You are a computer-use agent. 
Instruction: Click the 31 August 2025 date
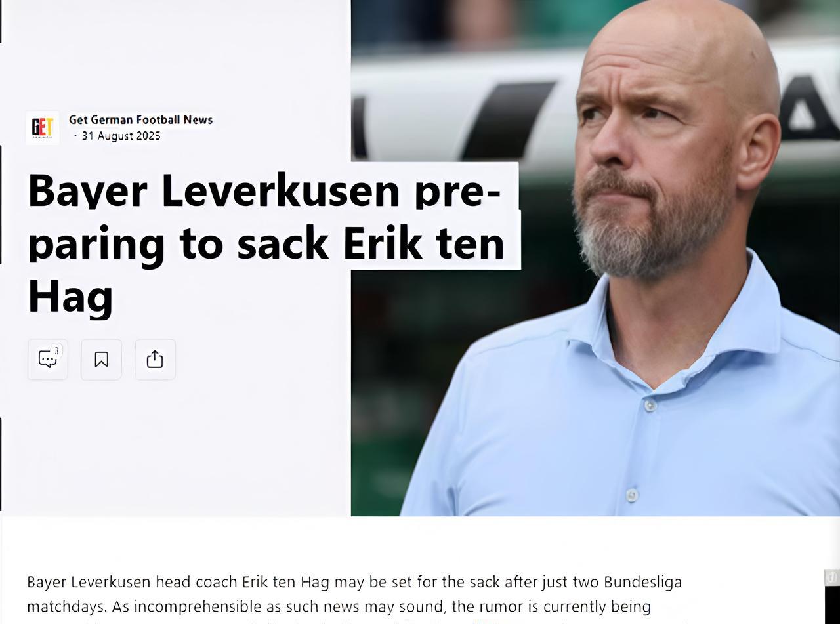121,136
